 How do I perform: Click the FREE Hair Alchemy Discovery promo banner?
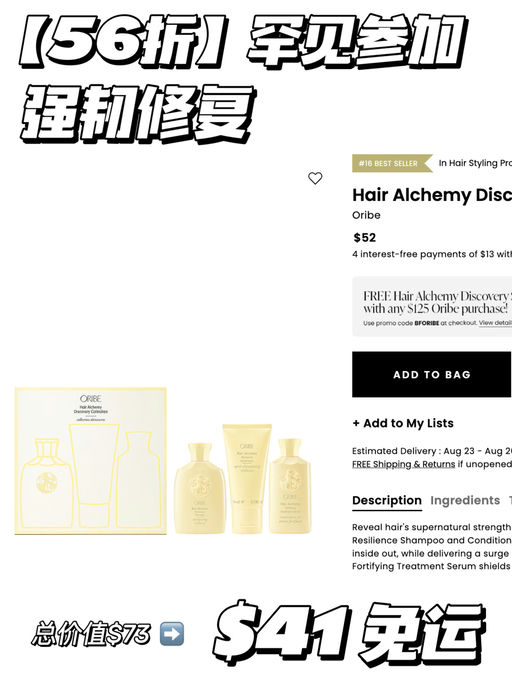[x=432, y=306]
